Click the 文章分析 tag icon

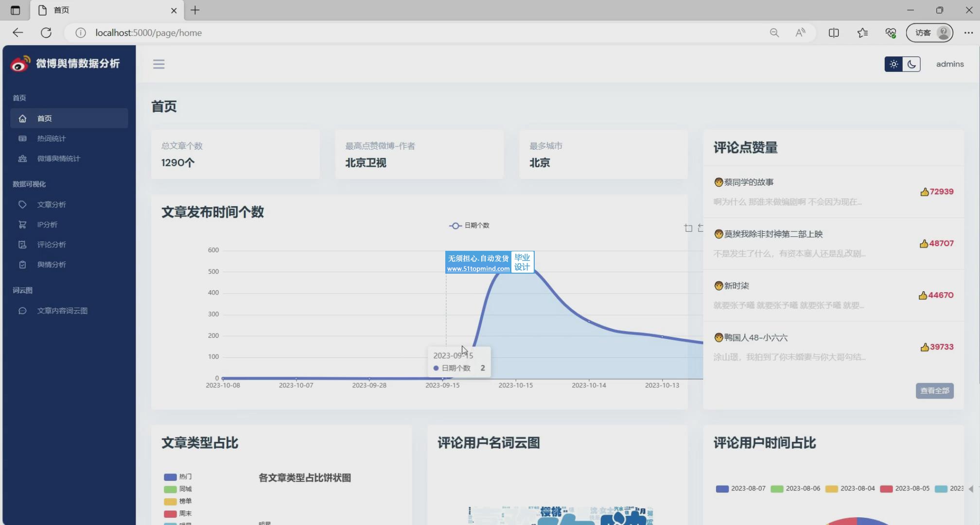22,205
